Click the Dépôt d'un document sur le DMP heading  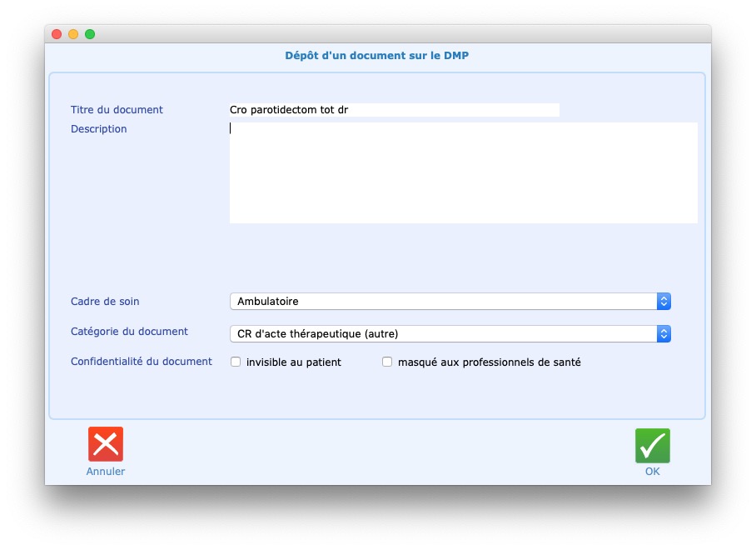tap(376, 56)
